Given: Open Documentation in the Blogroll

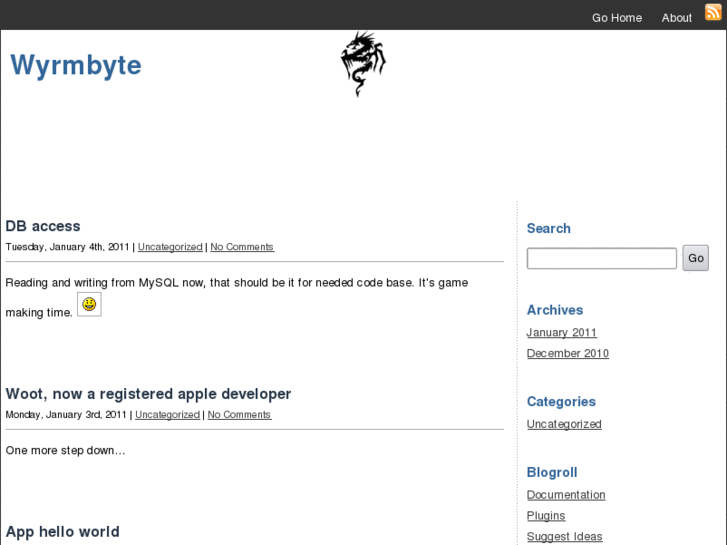Looking at the screenshot, I should 566,495.
